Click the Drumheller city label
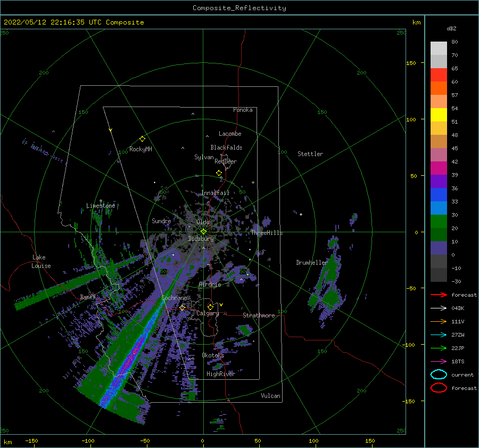Viewport: 479px width, 448px height. click(x=311, y=263)
